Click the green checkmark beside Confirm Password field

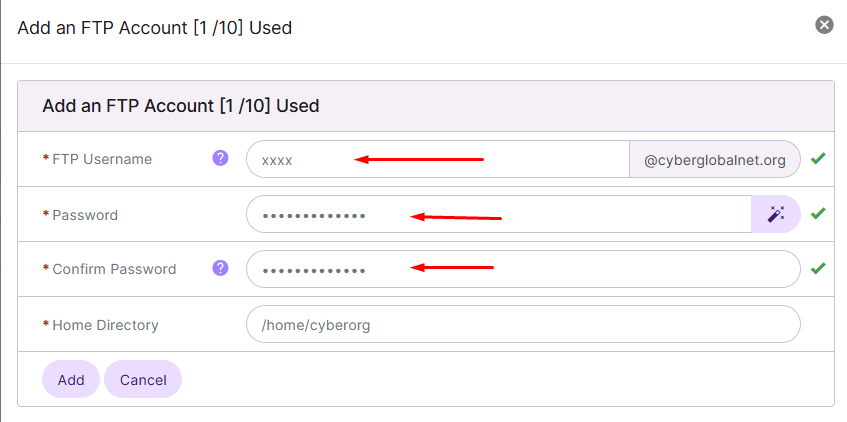coord(818,267)
